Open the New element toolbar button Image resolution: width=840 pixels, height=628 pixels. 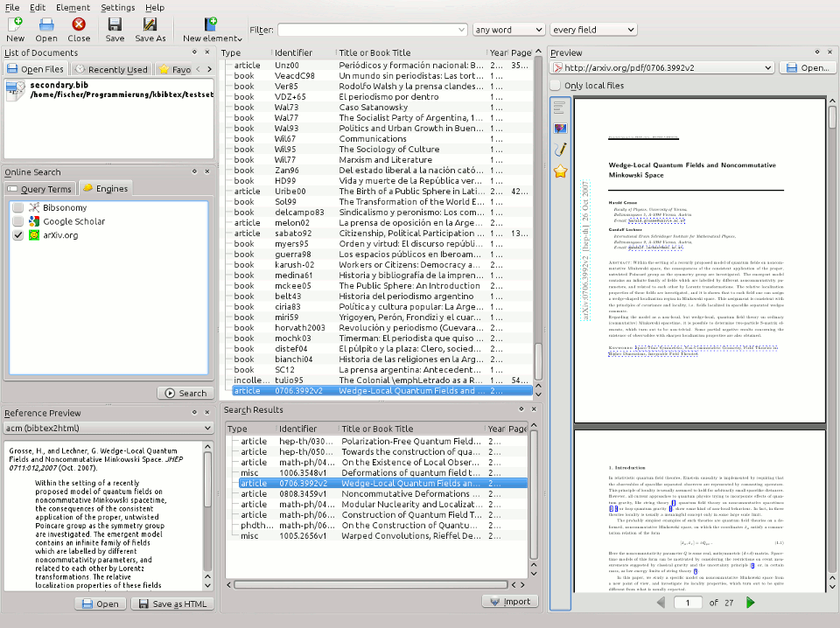click(212, 30)
